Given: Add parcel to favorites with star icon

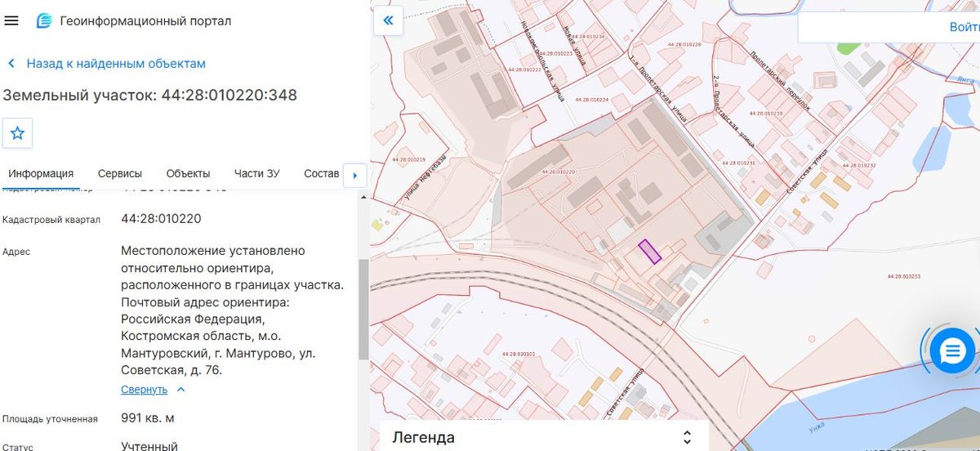Looking at the screenshot, I should 17,132.
